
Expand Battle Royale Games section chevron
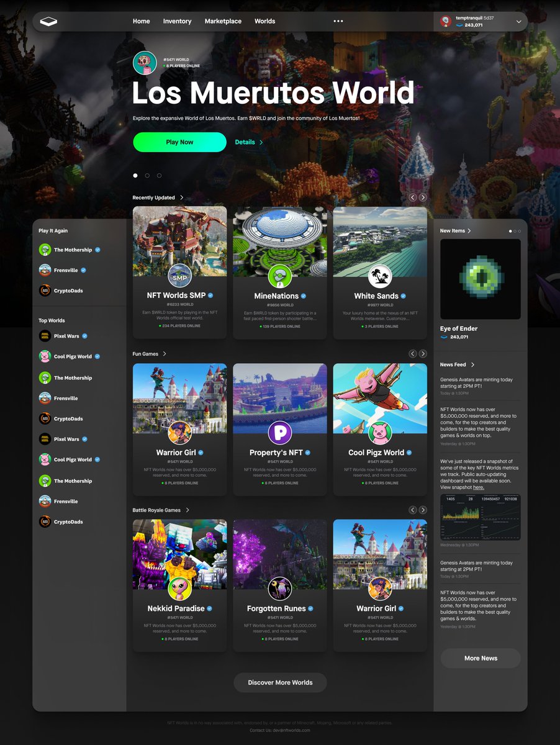click(x=187, y=510)
